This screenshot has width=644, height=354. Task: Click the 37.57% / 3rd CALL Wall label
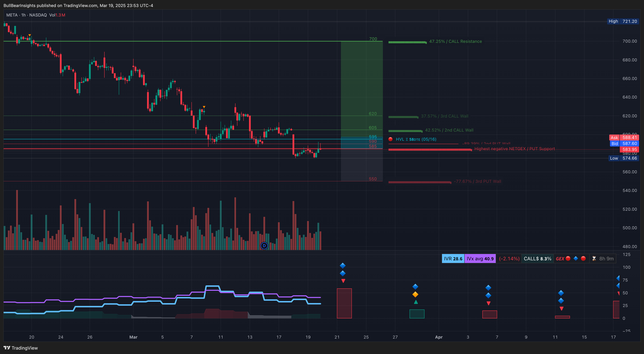[x=444, y=116]
